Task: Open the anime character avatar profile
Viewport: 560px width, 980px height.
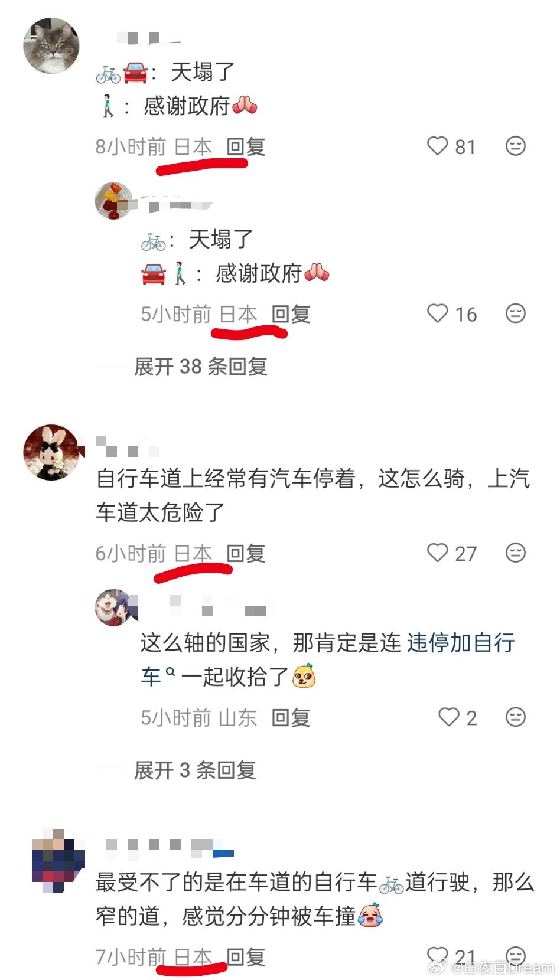Action: pyautogui.click(x=113, y=607)
